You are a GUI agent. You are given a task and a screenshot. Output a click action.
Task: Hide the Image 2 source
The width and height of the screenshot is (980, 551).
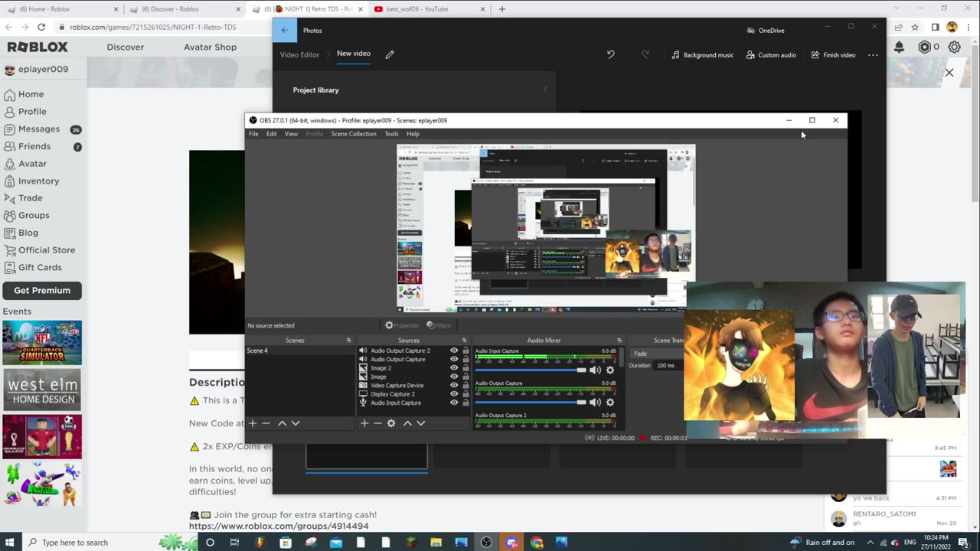click(x=454, y=368)
